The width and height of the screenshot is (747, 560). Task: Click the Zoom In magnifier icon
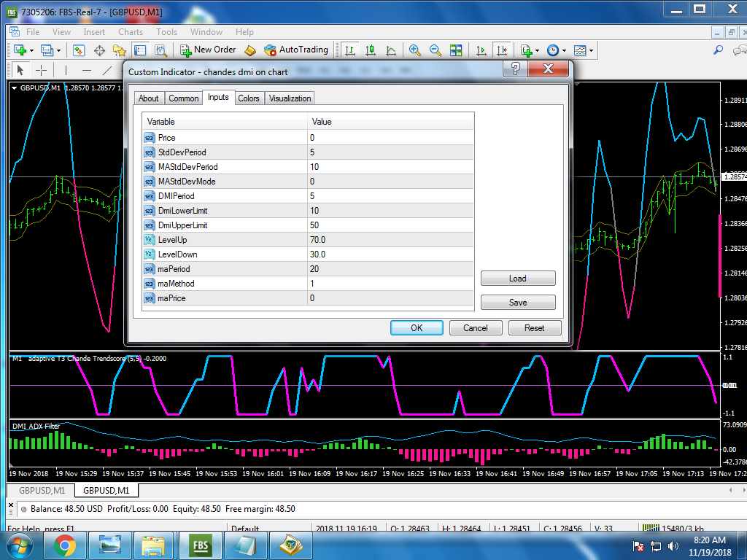[415, 50]
